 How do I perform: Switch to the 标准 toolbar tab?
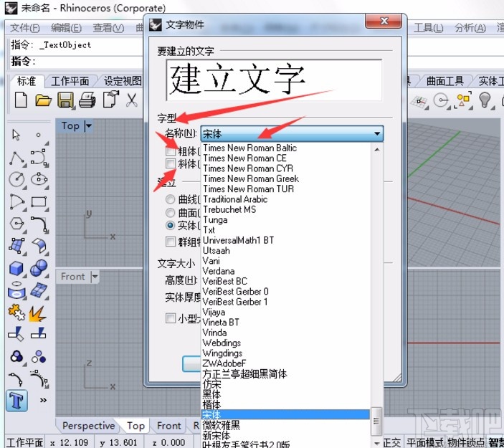27,81
